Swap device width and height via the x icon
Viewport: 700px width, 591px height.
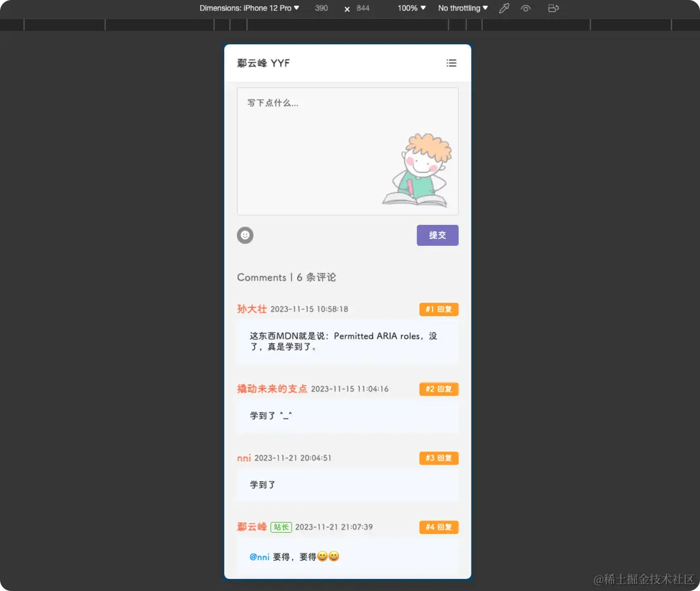click(345, 9)
